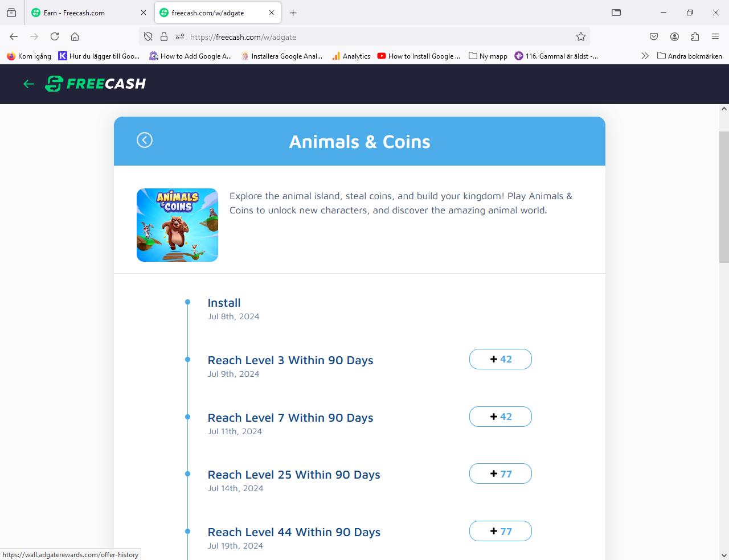Click 'Reach Level 25 Within 90 Days'
The image size is (729, 560).
(294, 475)
